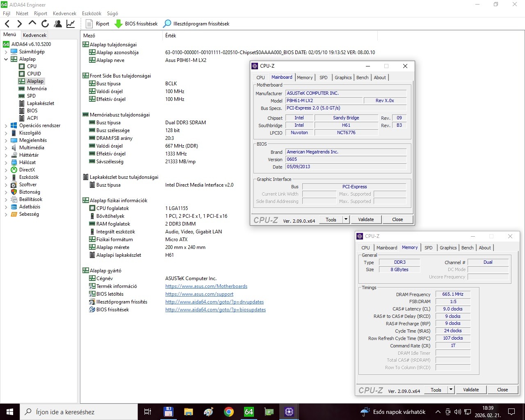This screenshot has height=420, width=525.
Task: Select CPUID tree item
Action: [34, 73]
